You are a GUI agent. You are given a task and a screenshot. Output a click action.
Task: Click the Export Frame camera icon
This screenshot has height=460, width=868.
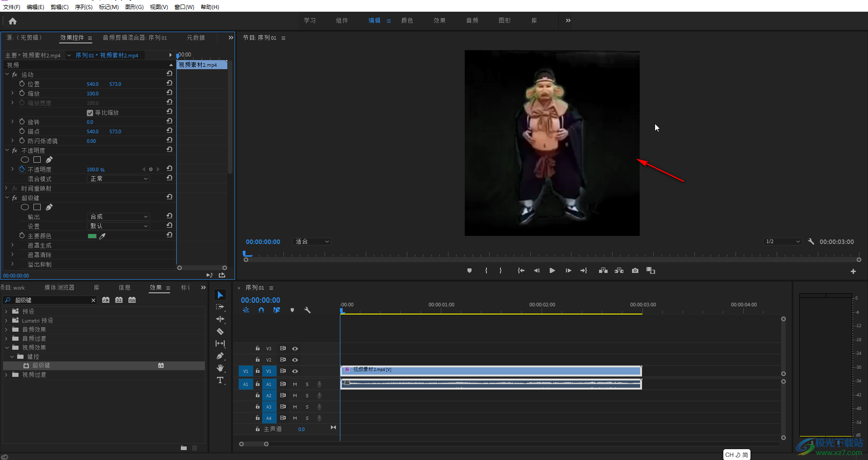[635, 271]
